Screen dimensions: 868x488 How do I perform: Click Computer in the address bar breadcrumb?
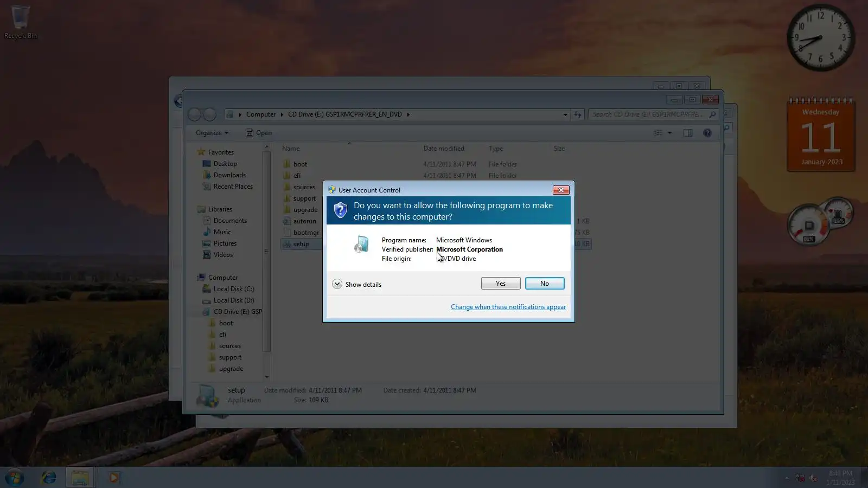tap(261, 114)
